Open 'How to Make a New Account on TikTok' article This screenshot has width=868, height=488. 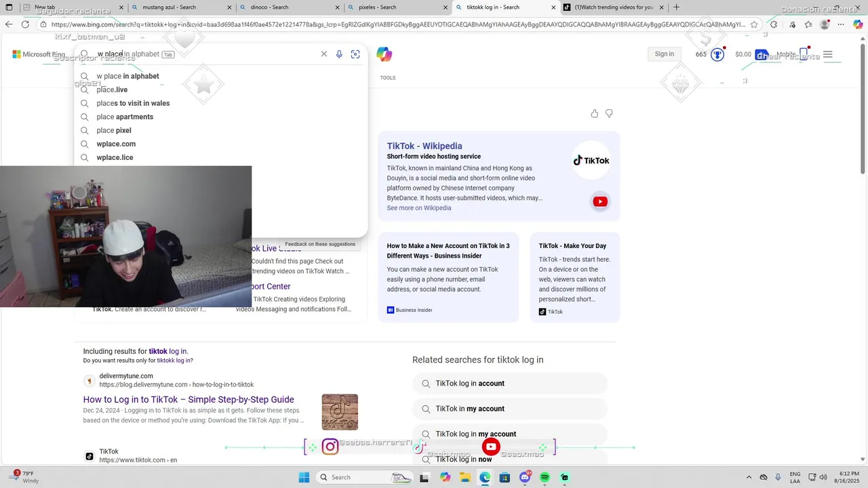click(x=448, y=251)
